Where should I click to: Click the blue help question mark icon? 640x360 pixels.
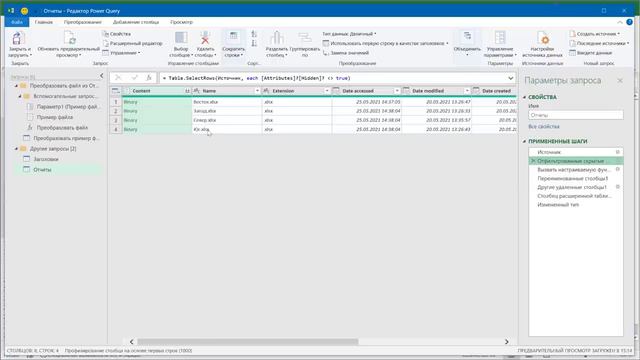tap(630, 22)
